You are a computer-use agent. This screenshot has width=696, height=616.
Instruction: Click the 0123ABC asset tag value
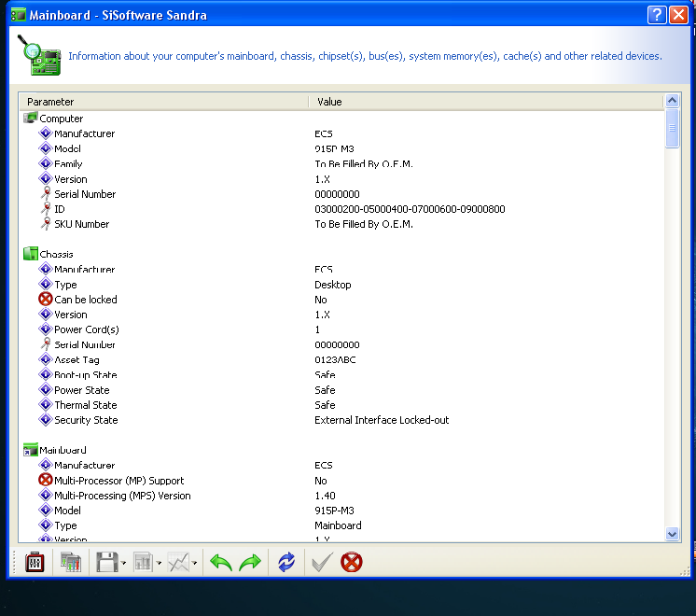pos(335,359)
